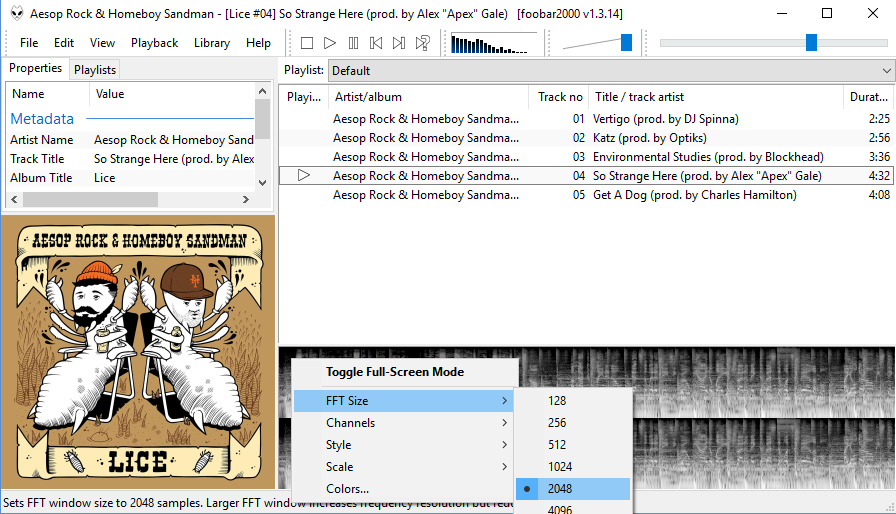Sort by the Duration column header
This screenshot has height=514, width=896.
868,97
